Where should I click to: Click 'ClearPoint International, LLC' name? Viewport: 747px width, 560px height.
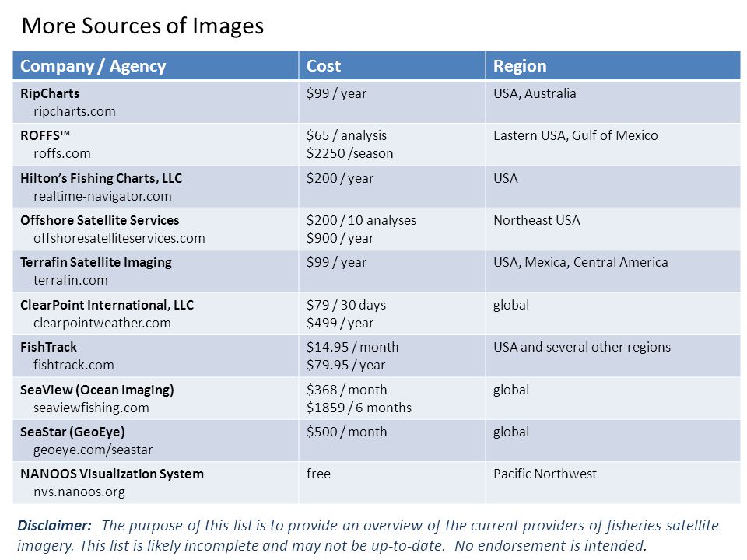click(107, 305)
